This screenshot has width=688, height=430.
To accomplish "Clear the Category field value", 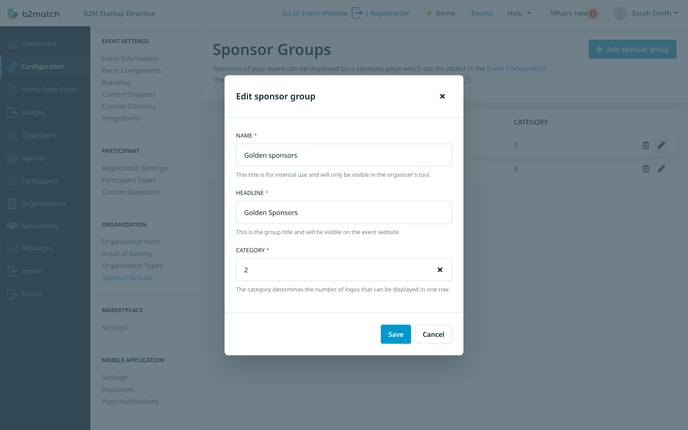I will (440, 270).
